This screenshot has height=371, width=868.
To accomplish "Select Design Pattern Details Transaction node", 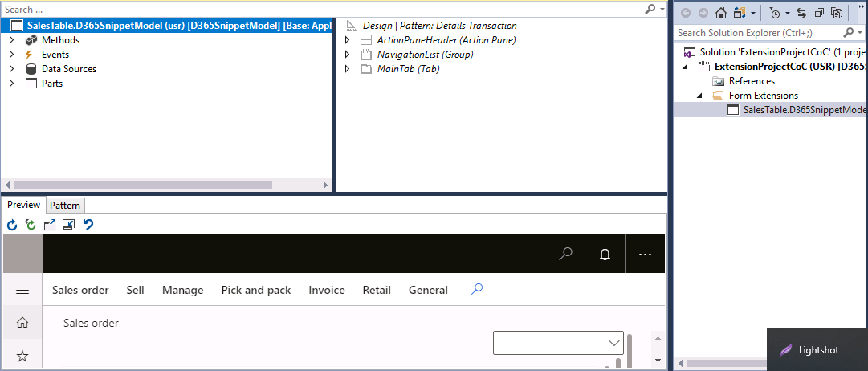I will [439, 26].
